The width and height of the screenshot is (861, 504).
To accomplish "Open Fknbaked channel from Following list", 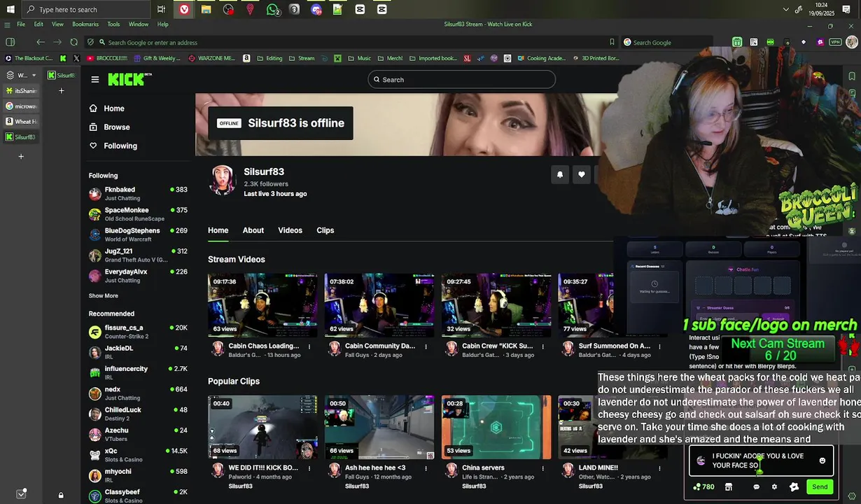I will [138, 193].
